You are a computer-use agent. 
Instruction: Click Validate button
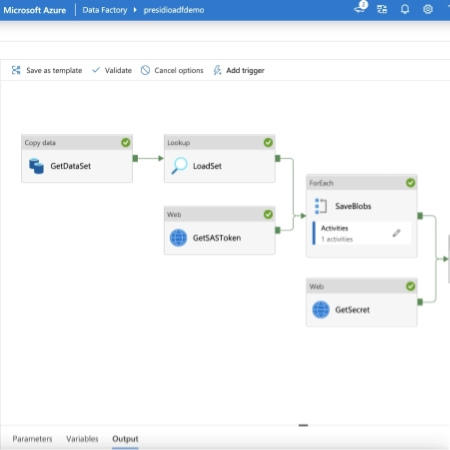112,70
